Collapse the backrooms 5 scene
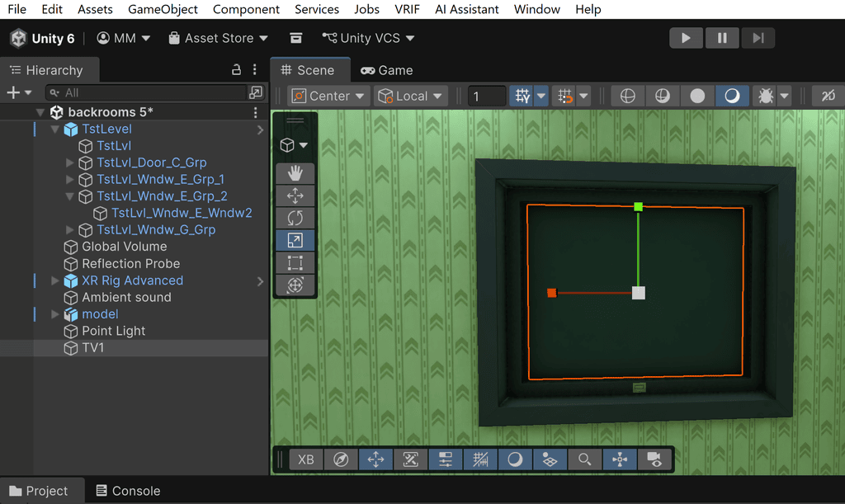The height and width of the screenshot is (504, 845). [40, 112]
